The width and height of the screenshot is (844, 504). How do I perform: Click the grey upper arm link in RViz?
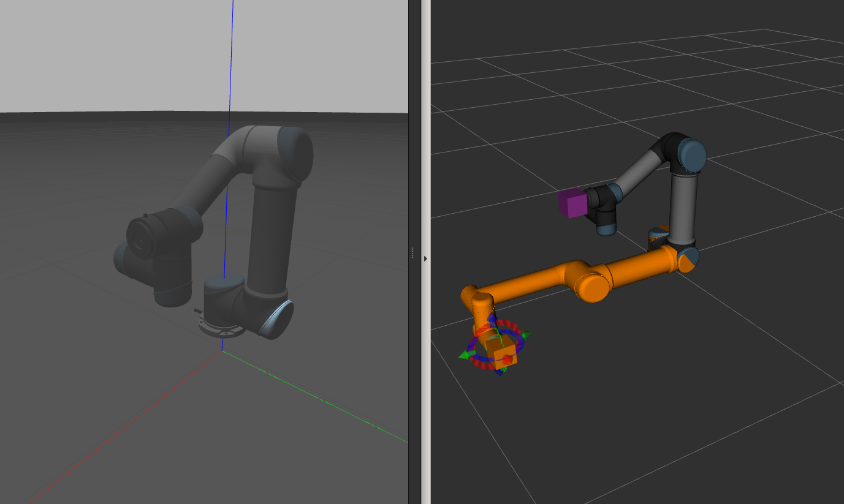tap(684, 209)
